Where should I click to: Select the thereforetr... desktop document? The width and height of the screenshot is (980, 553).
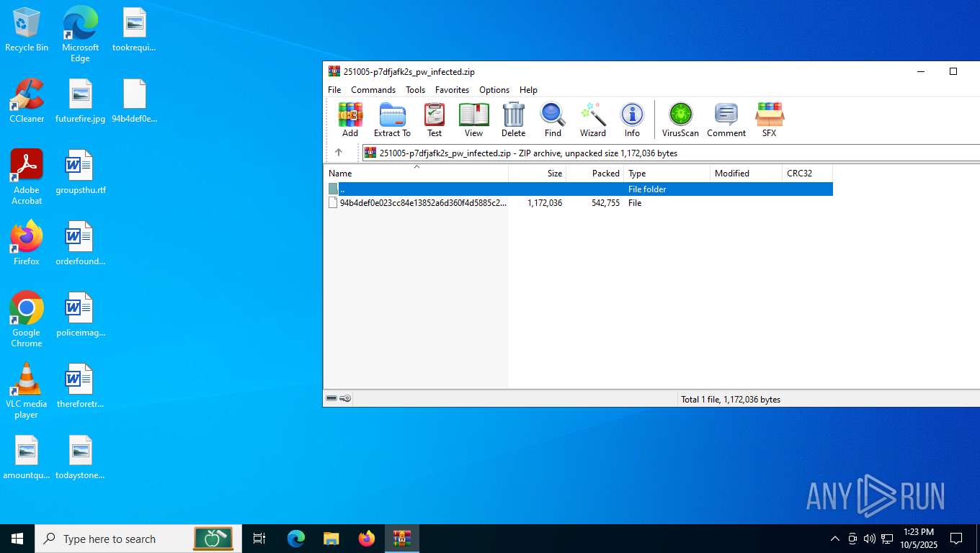pos(81,385)
